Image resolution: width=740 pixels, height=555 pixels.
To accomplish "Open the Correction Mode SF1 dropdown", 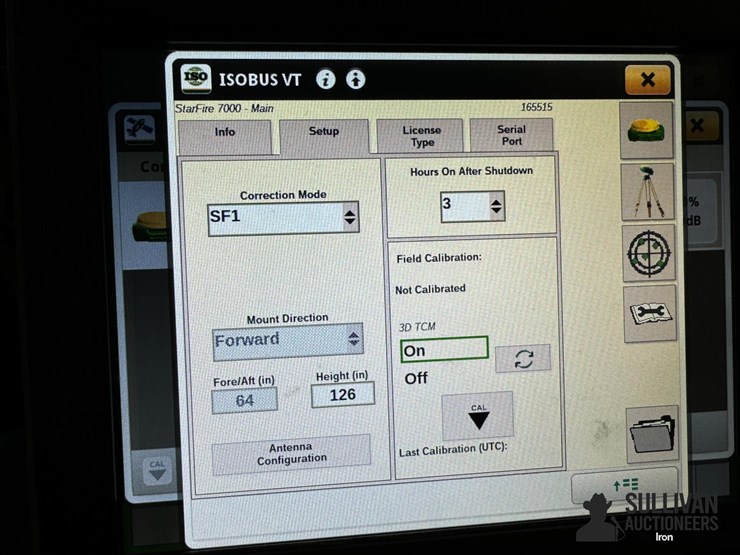I will point(283,218).
